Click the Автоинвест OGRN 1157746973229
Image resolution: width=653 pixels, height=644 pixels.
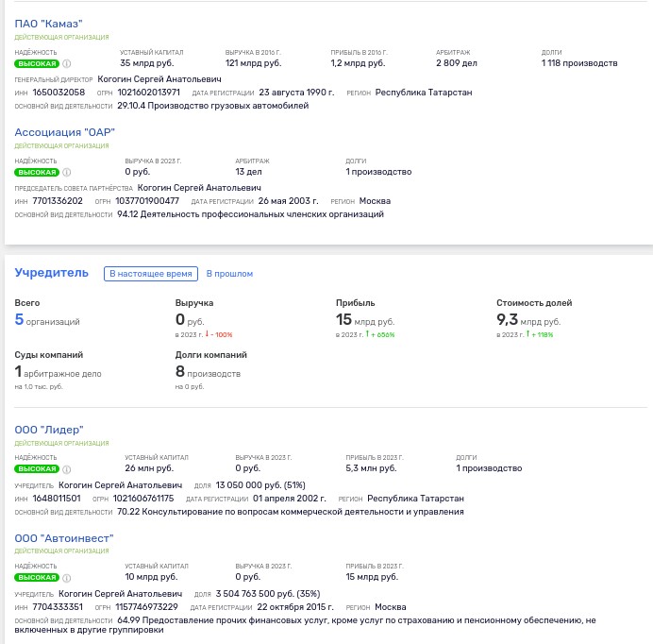pyautogui.click(x=146, y=607)
